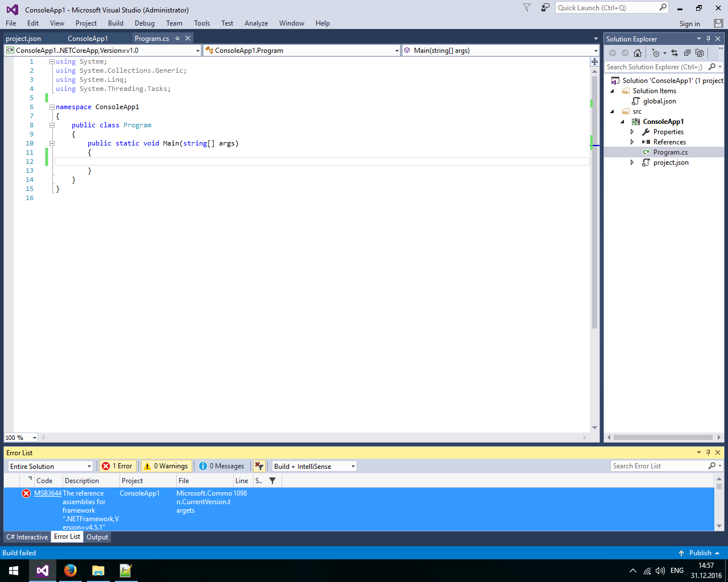Open the Analyze menu
This screenshot has height=582, width=728.
(x=256, y=23)
